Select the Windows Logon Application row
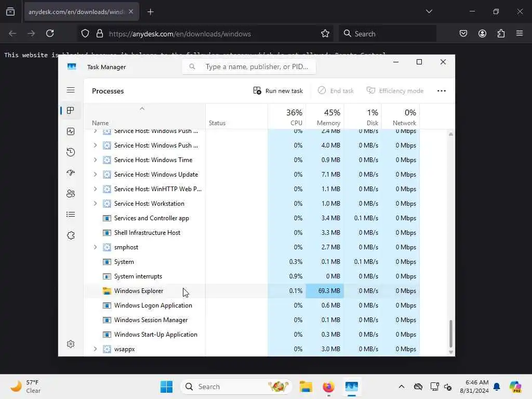The width and height of the screenshot is (532, 399). (251, 305)
